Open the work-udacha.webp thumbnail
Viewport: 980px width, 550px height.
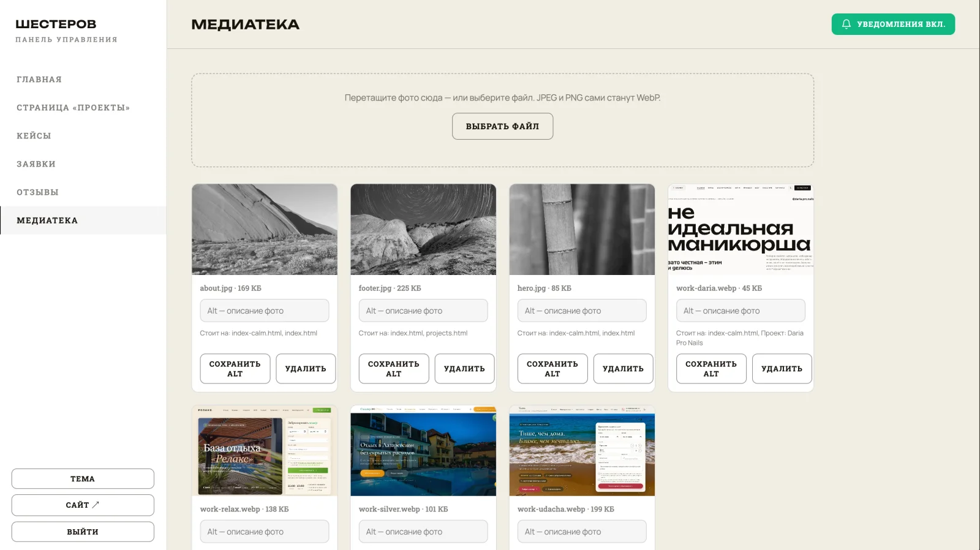pyautogui.click(x=582, y=451)
